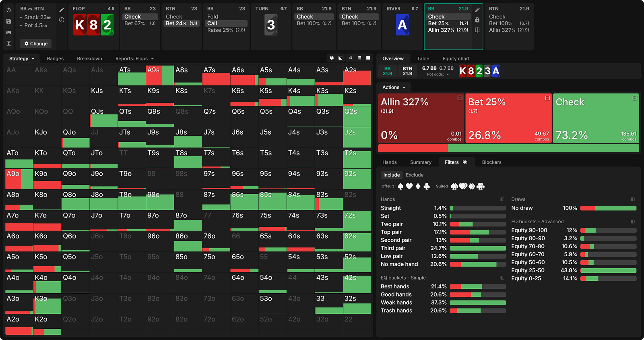
Task: Click the Change settings button
Action: pyautogui.click(x=36, y=44)
